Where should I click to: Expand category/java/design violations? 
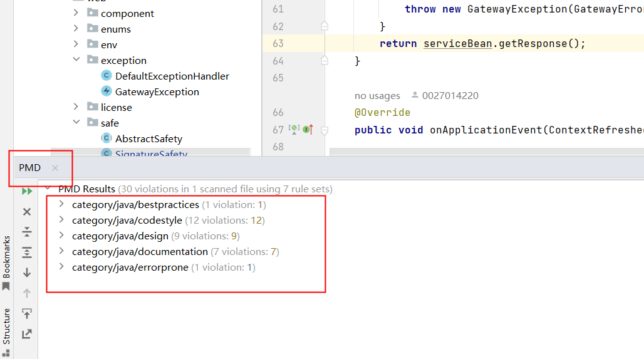[x=61, y=235]
